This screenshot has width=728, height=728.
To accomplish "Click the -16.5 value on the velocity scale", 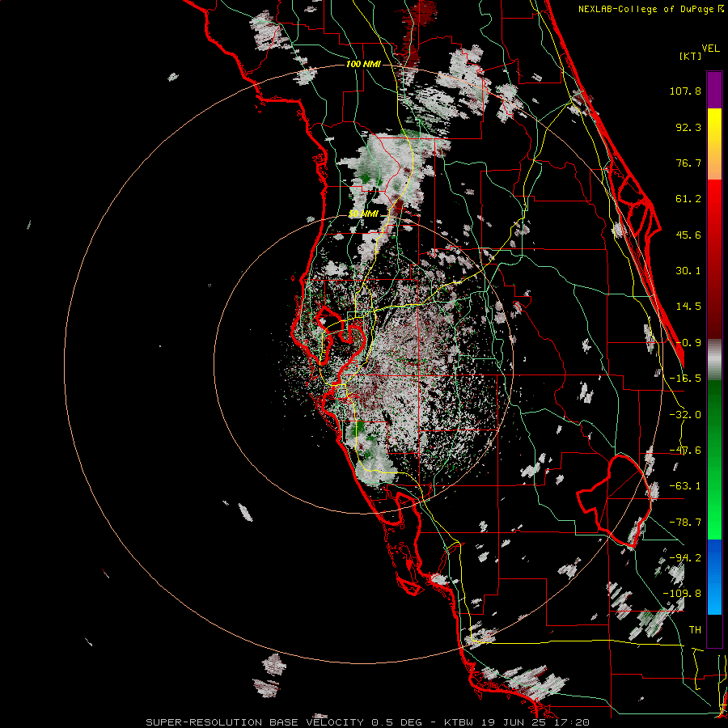I will [685, 379].
